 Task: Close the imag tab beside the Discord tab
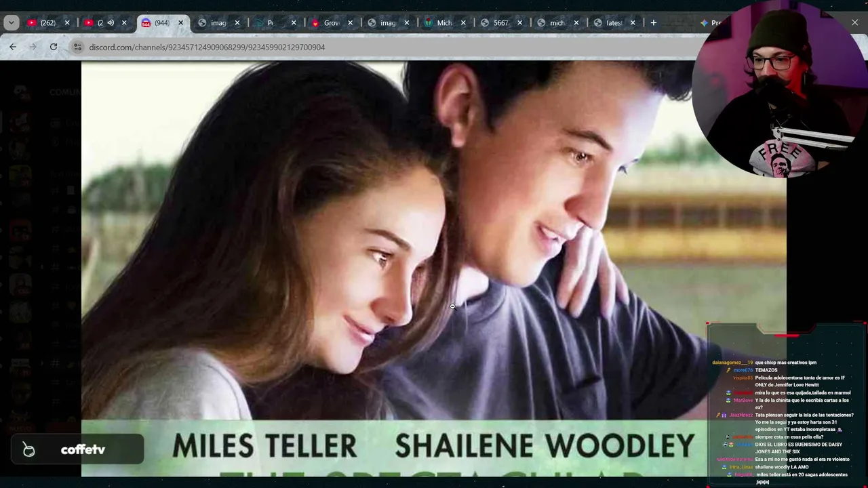point(237,22)
